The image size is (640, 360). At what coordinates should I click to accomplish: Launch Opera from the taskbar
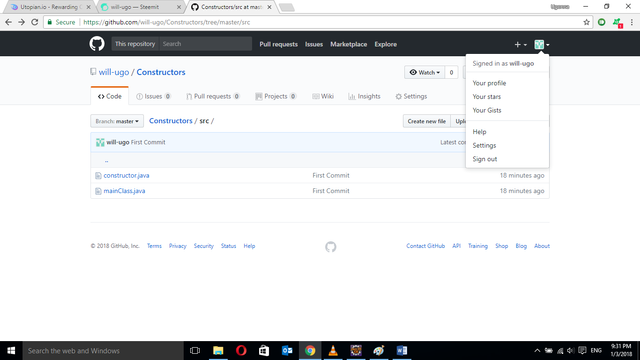241,351
